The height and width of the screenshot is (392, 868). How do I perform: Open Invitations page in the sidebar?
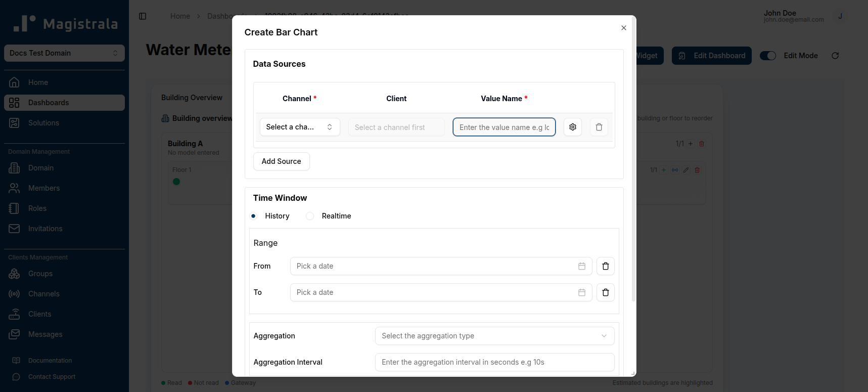64,229
